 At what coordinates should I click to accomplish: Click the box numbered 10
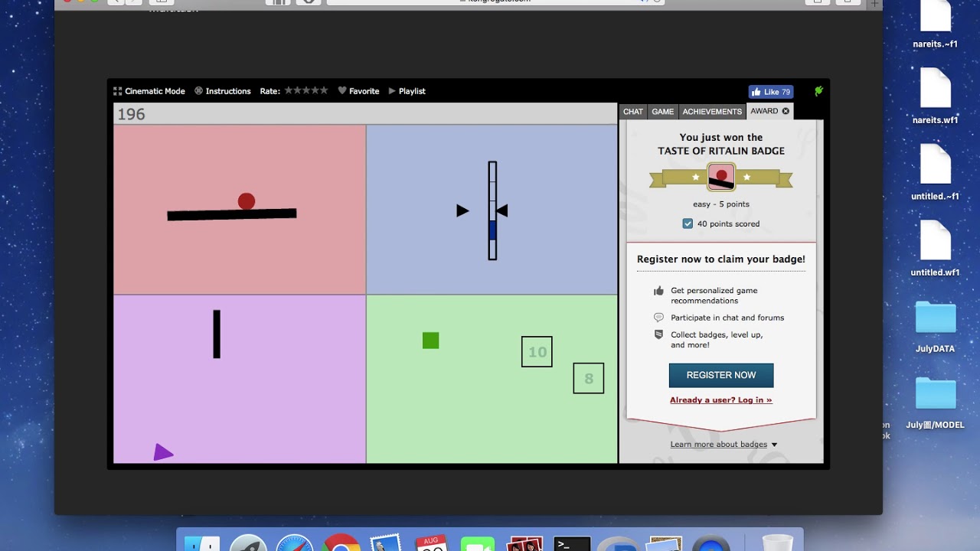[x=537, y=352]
